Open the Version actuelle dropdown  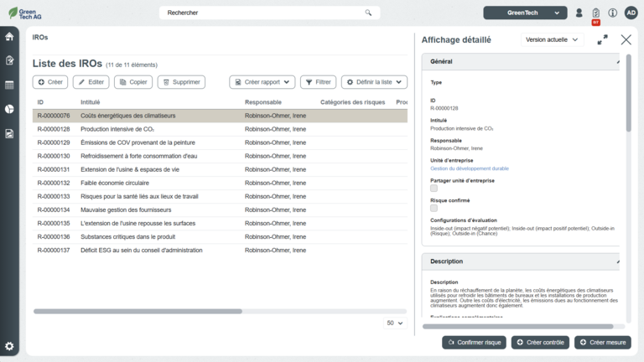coord(552,39)
